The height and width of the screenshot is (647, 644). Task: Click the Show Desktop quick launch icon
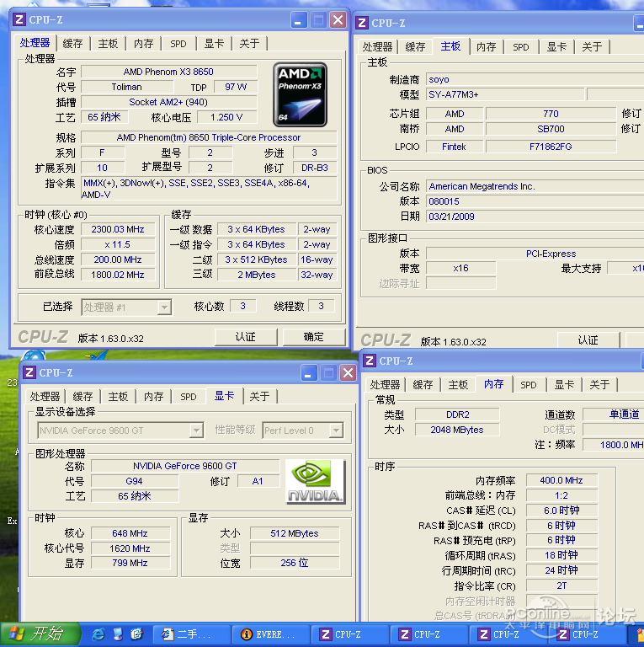coord(118,634)
